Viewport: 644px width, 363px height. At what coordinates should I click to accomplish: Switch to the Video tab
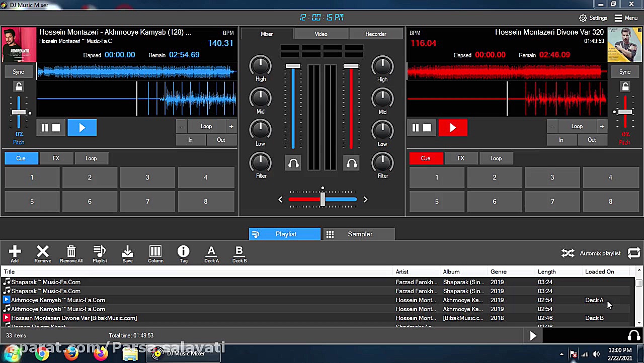point(321,34)
